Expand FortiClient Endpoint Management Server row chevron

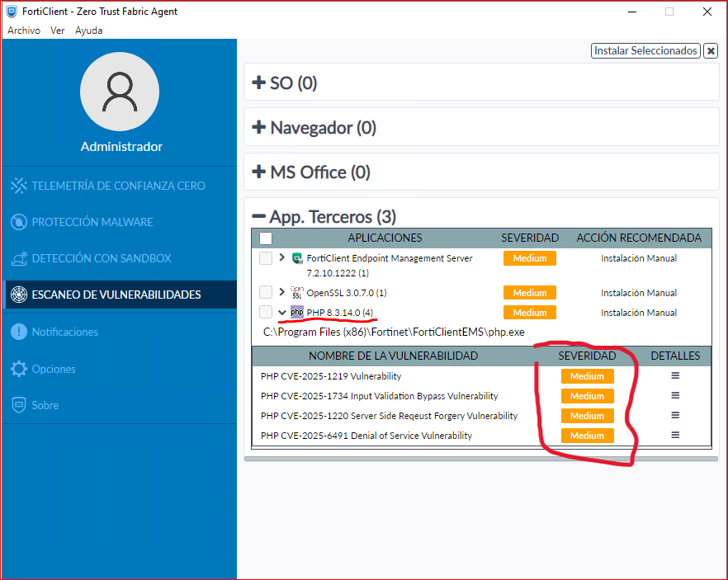pyautogui.click(x=281, y=257)
